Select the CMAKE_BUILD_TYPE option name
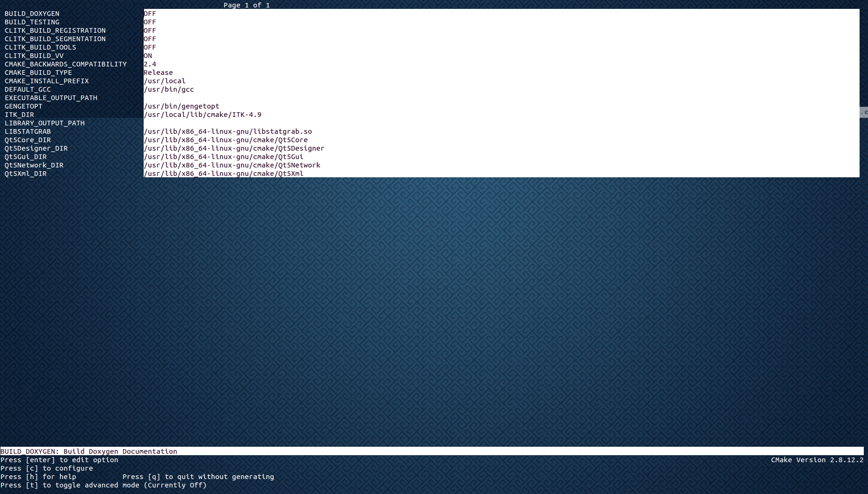Screen dimensions: 868x494 (38, 73)
